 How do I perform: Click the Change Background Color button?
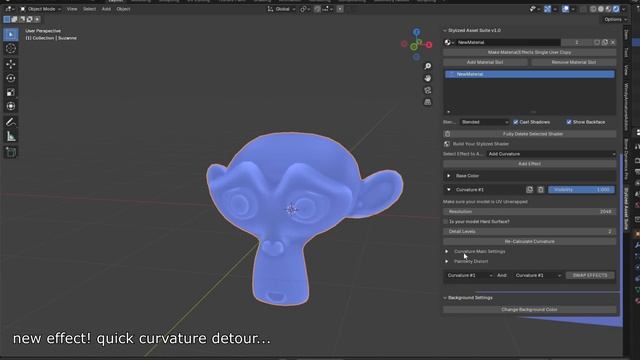coord(529,309)
